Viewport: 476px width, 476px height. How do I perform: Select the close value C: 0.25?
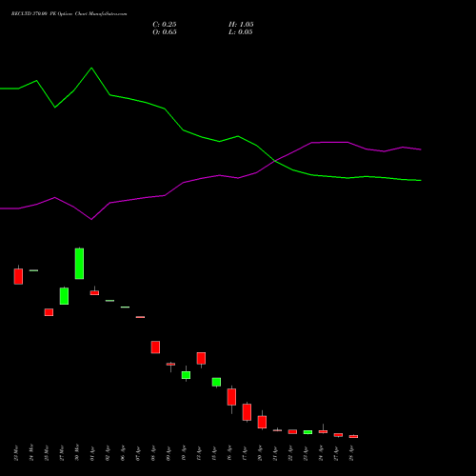tap(165, 25)
